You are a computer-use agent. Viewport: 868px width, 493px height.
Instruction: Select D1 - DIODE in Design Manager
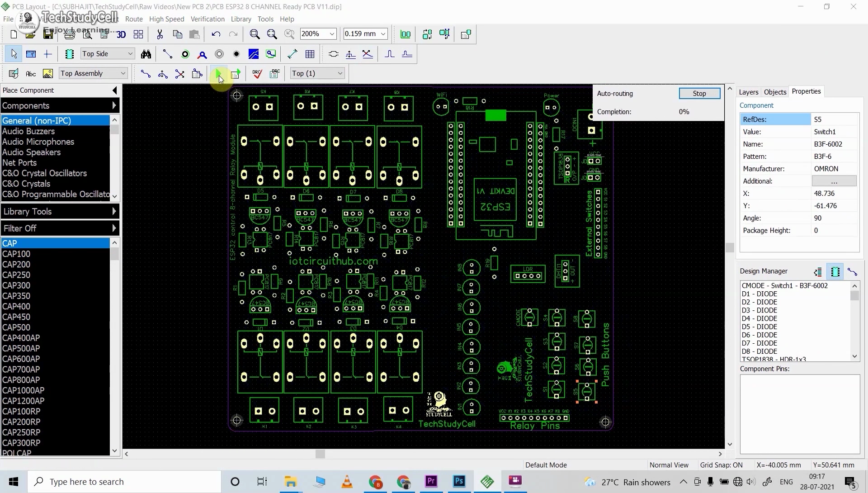(759, 294)
